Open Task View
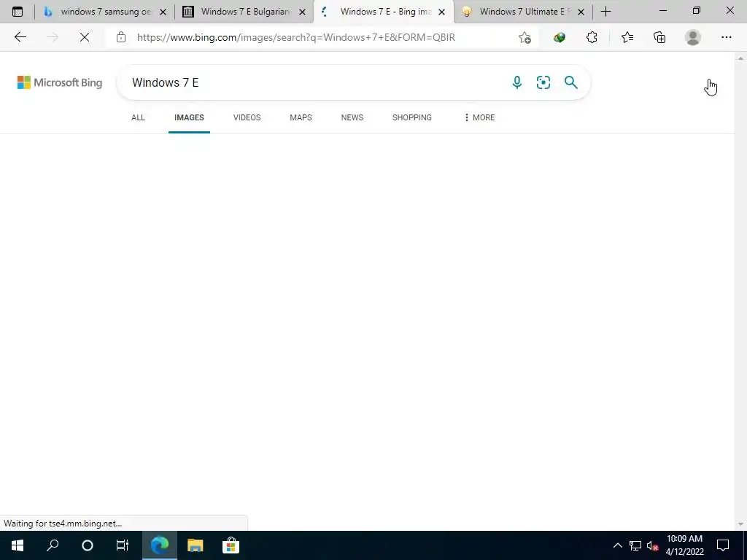This screenshot has width=747, height=560. (123, 545)
